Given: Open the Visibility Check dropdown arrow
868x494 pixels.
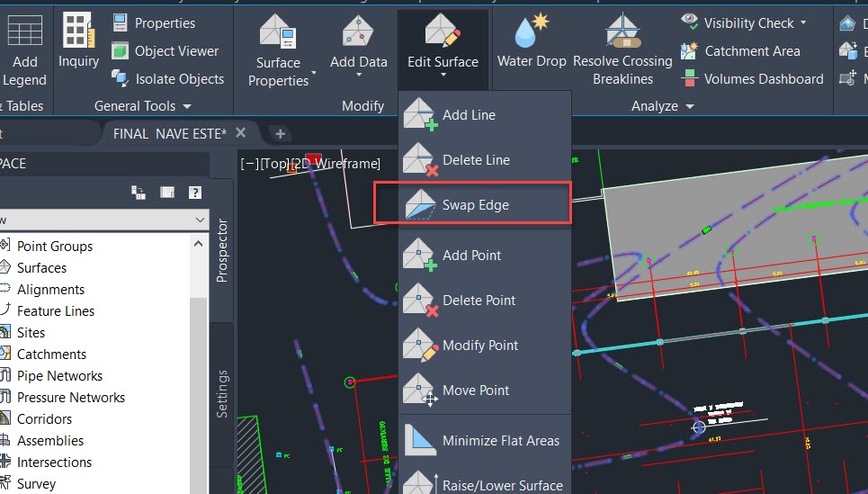Looking at the screenshot, I should point(803,22).
